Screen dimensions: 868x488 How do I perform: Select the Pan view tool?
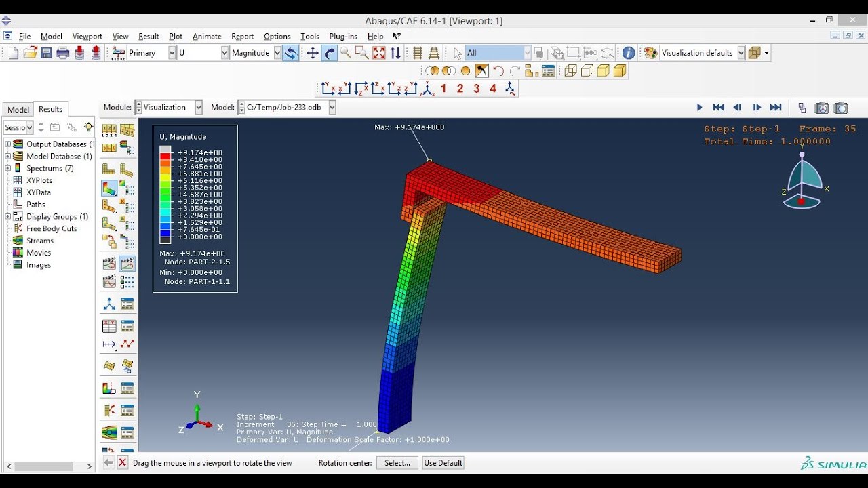[313, 53]
